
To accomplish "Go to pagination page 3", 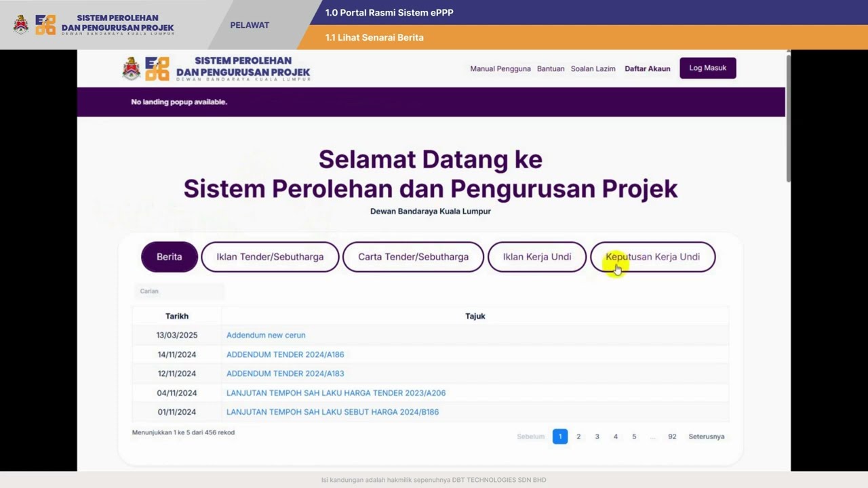I will point(597,436).
